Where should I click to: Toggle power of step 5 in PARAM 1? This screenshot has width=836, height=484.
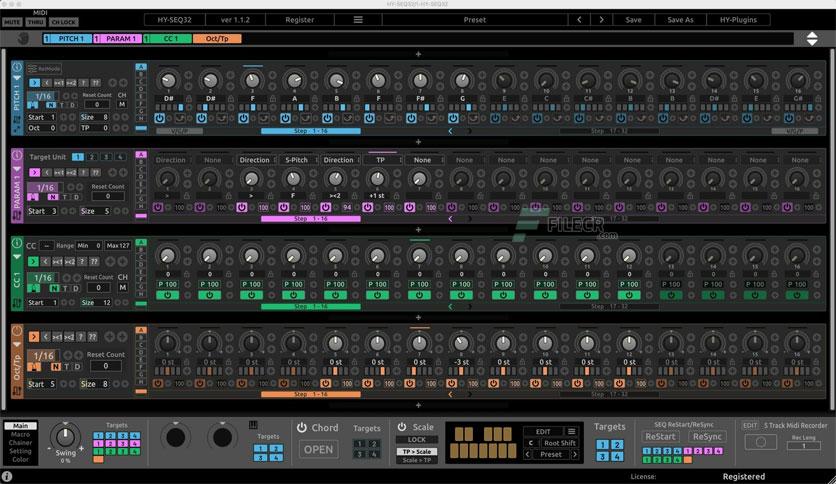click(325, 207)
